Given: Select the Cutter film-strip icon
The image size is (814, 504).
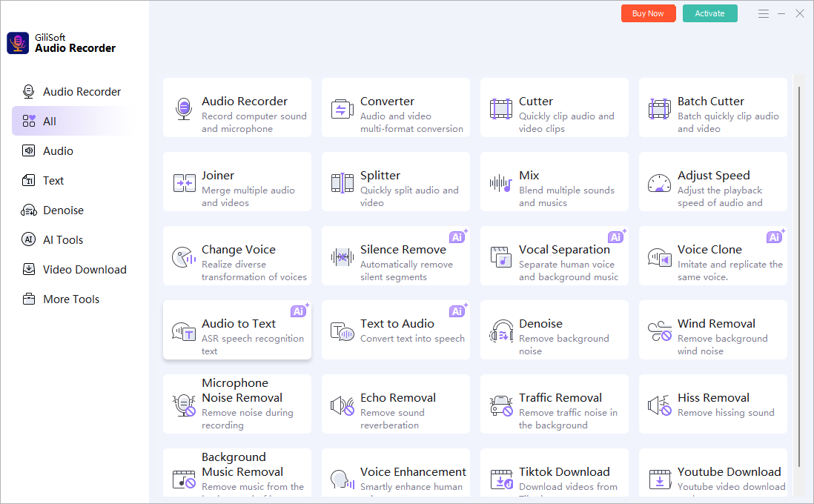Looking at the screenshot, I should tap(500, 109).
